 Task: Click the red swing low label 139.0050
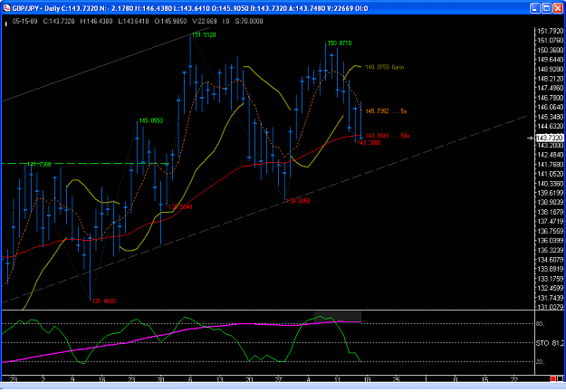click(x=298, y=201)
